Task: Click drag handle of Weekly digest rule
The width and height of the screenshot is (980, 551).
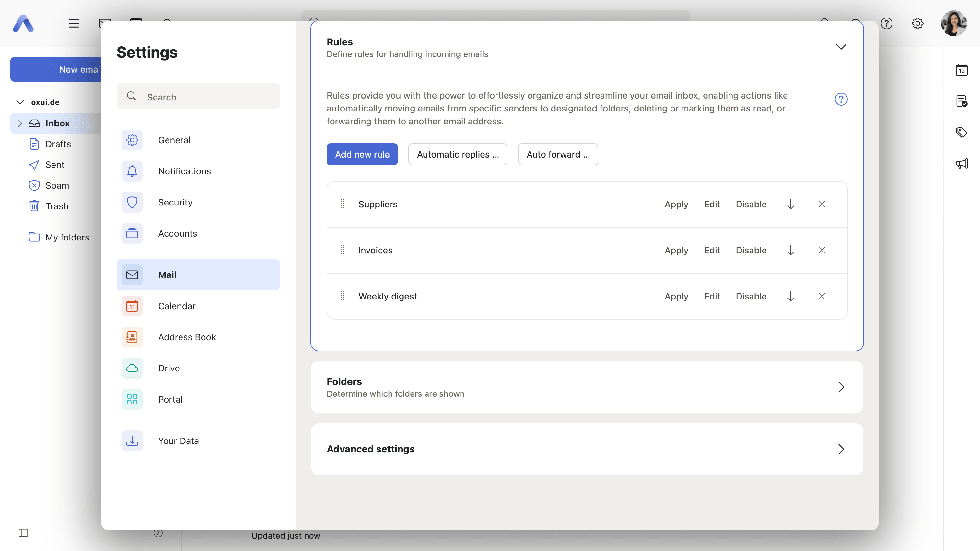Action: pos(343,296)
